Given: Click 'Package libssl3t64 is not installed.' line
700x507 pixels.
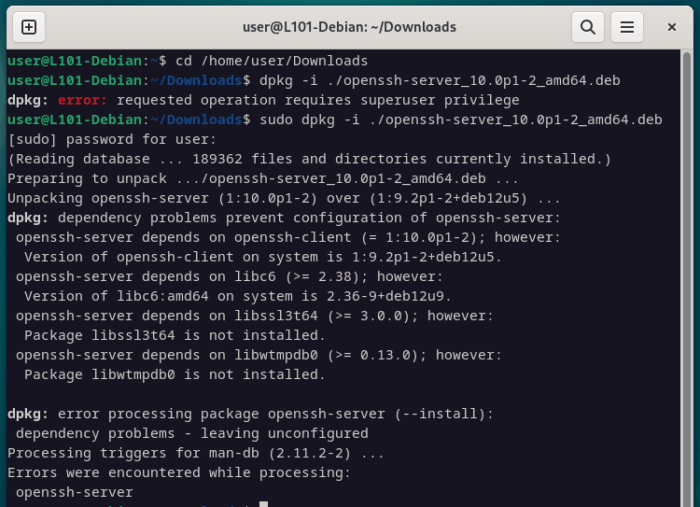Looking at the screenshot, I should coord(175,336).
